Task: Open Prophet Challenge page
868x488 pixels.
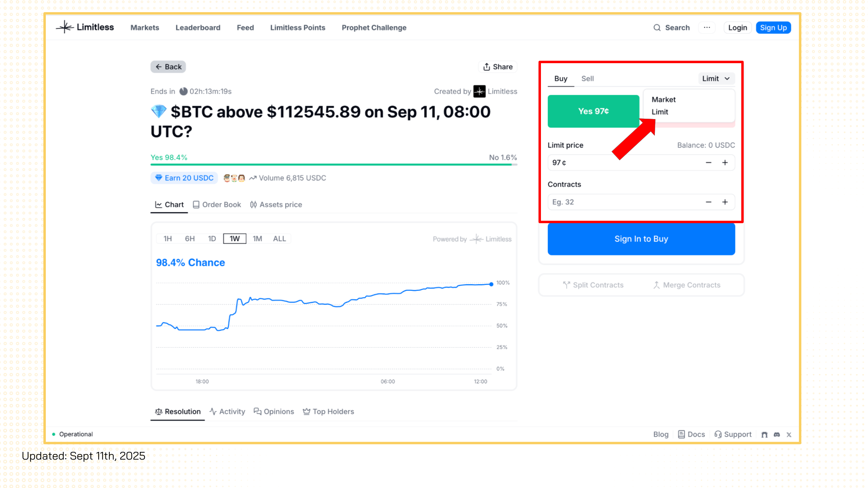Action: [374, 27]
